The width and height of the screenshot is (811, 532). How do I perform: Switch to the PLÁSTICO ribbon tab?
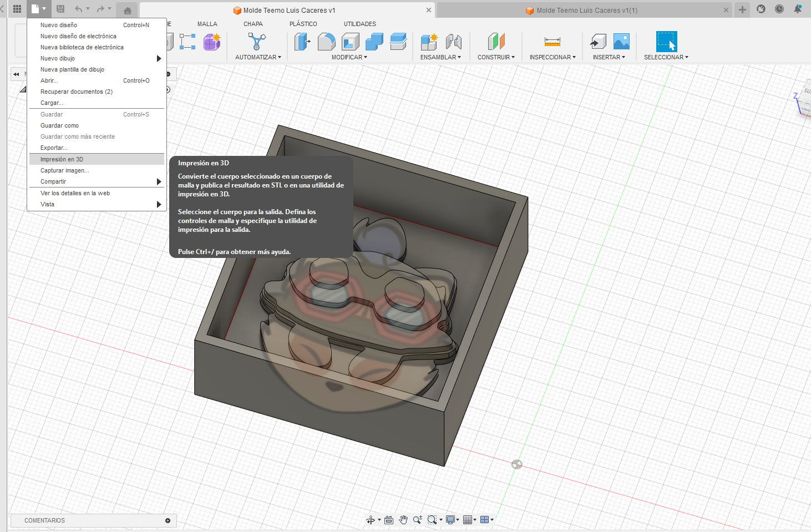point(303,24)
